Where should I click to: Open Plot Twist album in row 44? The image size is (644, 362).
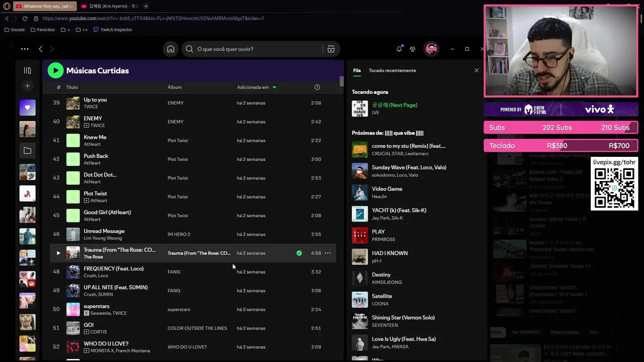pyautogui.click(x=178, y=197)
